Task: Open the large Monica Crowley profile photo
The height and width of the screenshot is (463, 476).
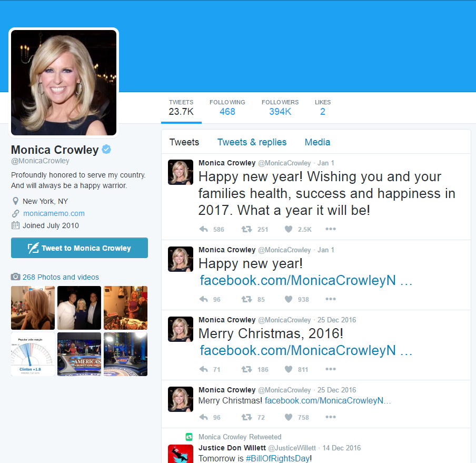Action: (64, 82)
